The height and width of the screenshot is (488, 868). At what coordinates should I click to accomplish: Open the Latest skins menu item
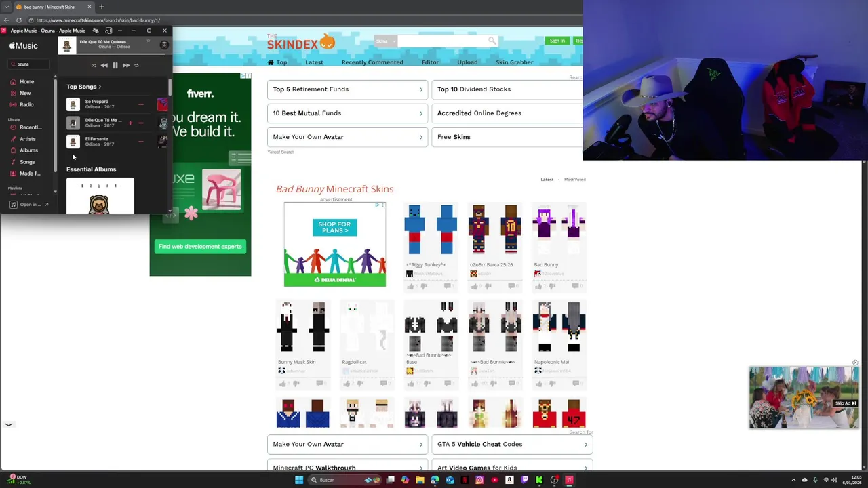(314, 62)
